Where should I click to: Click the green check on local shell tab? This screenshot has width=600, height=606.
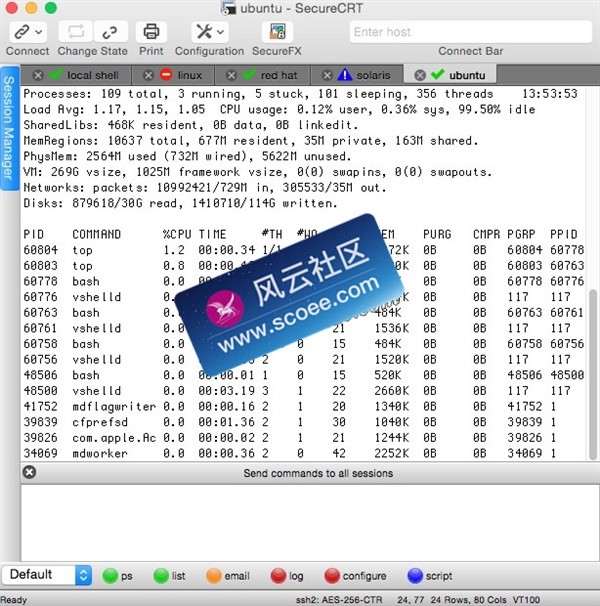point(55,74)
